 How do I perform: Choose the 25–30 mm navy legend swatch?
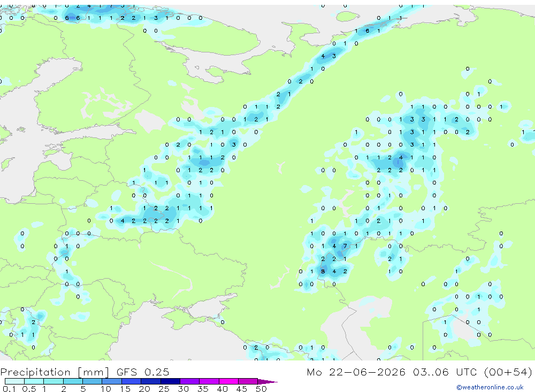(x=170, y=381)
